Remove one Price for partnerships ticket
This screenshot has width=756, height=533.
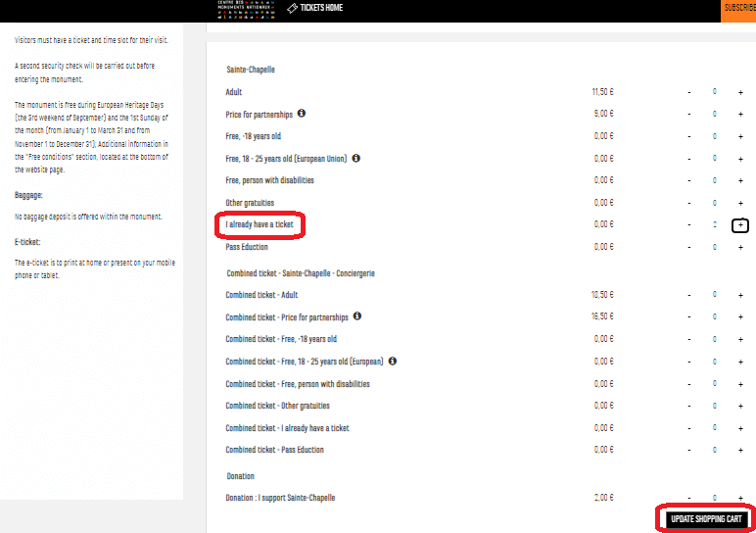(689, 115)
